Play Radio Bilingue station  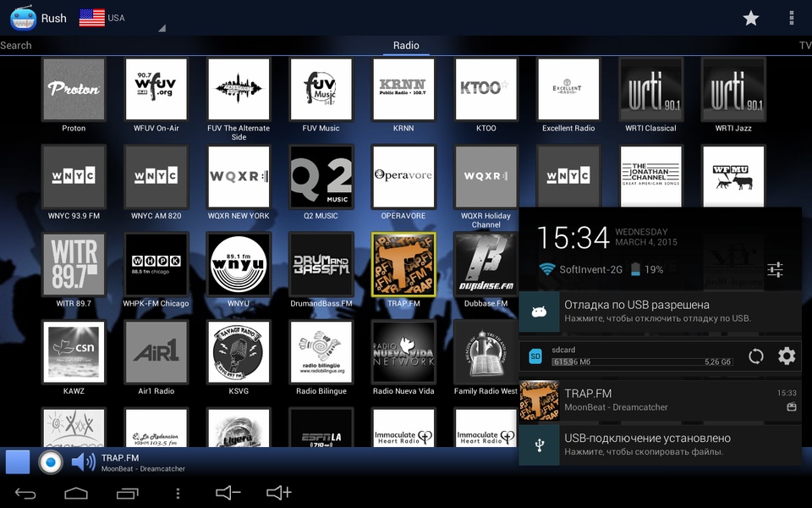tap(321, 352)
